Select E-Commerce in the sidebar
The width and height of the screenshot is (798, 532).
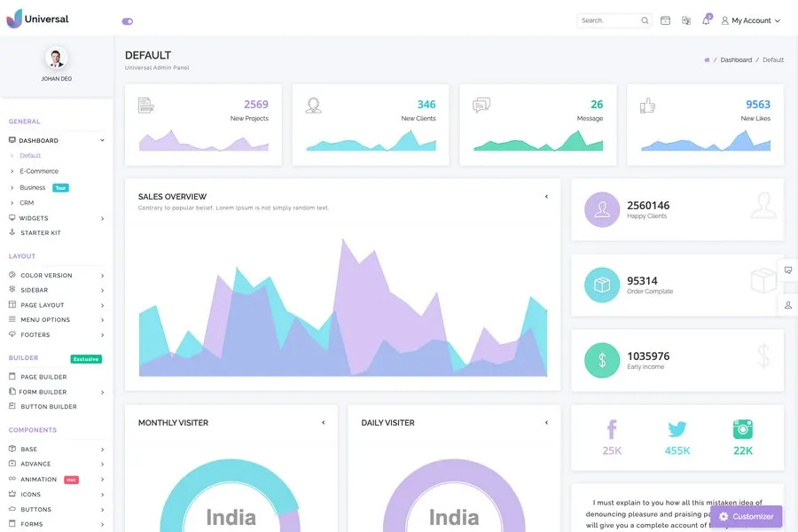(39, 171)
